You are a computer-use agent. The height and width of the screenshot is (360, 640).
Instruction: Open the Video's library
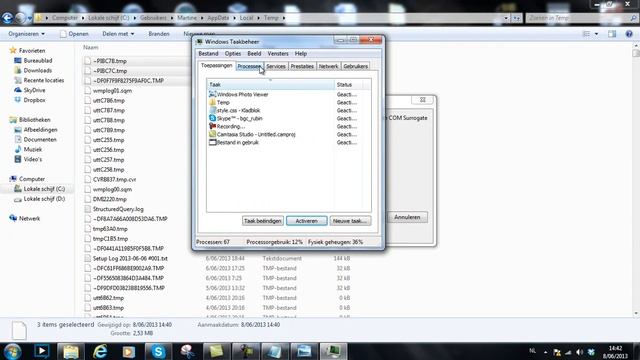(28, 159)
